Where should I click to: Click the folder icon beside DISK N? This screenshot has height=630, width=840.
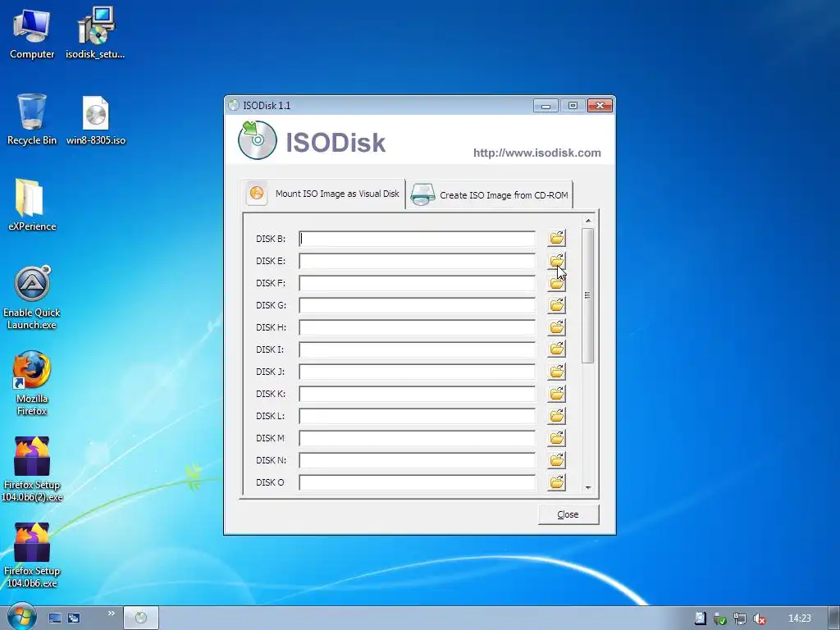[x=557, y=460]
